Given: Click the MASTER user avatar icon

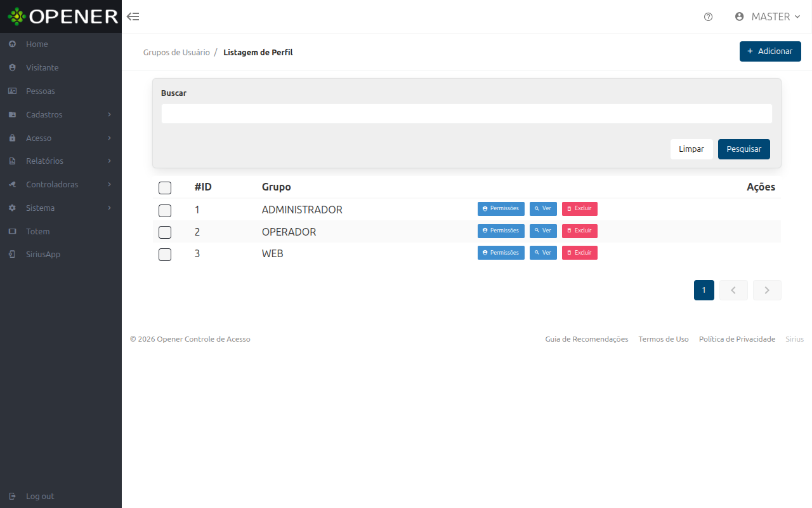Looking at the screenshot, I should tap(739, 17).
